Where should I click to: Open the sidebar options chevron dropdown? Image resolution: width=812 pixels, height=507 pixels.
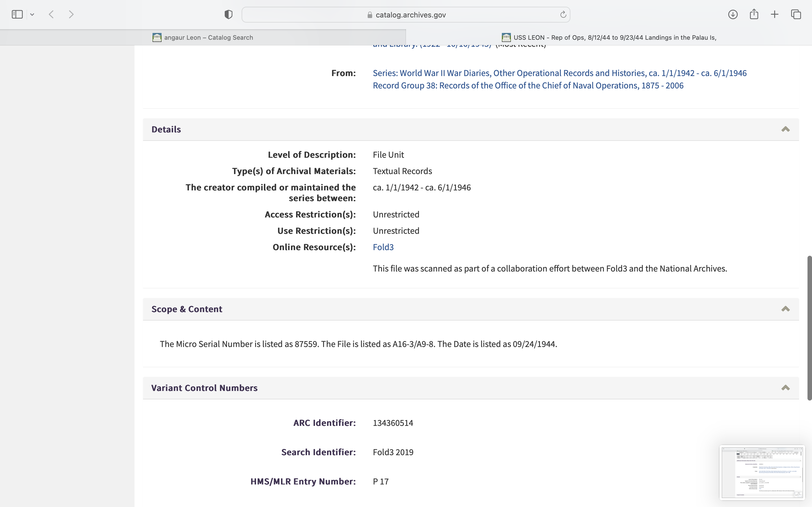click(32, 14)
